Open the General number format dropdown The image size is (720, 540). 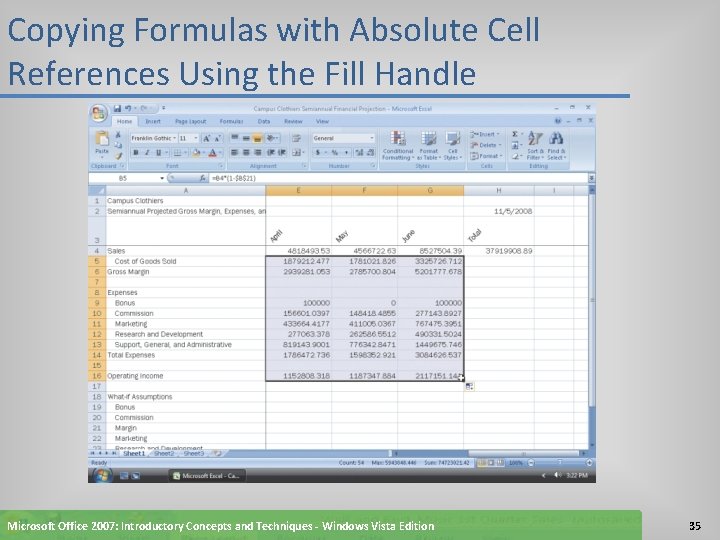371,138
